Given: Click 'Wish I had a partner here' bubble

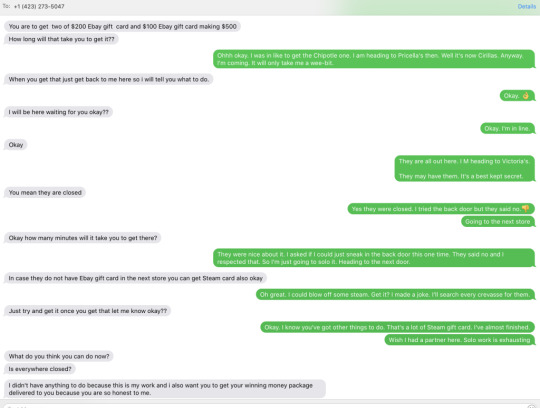Looking at the screenshot, I should [x=460, y=340].
